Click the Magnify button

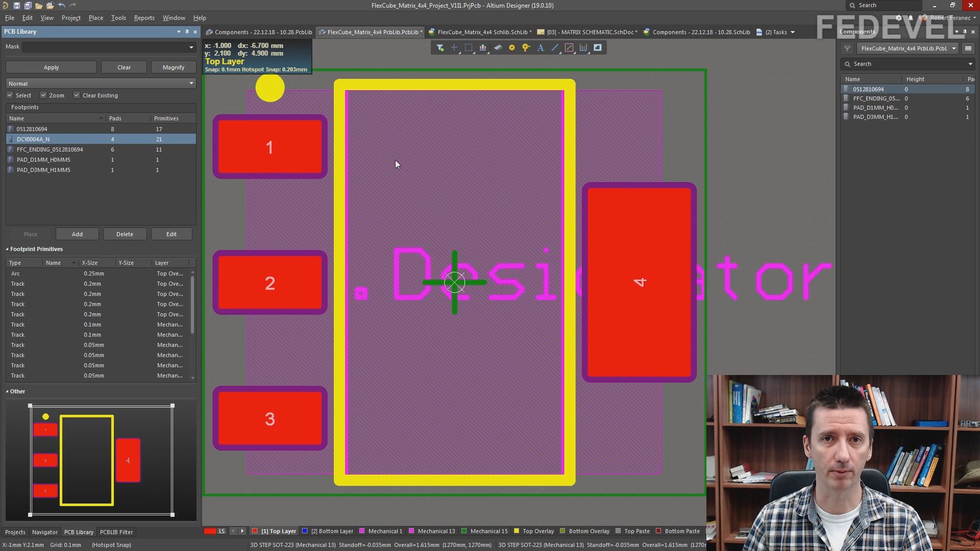(174, 67)
